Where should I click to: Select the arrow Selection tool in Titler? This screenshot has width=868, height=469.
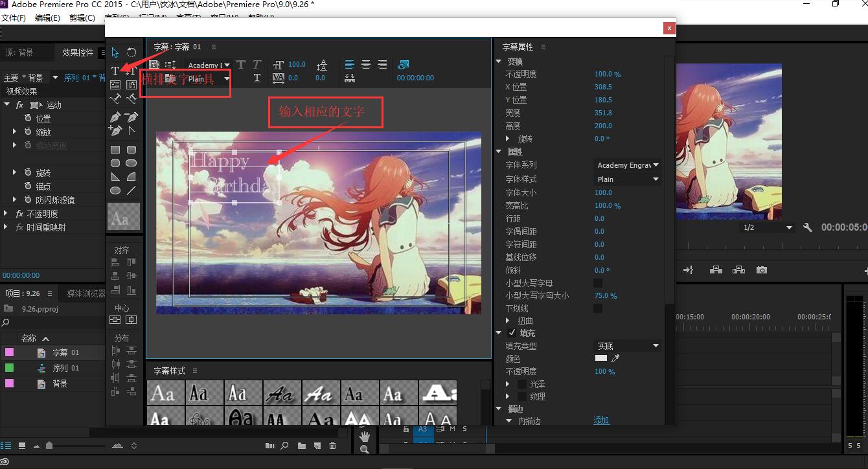(115, 52)
